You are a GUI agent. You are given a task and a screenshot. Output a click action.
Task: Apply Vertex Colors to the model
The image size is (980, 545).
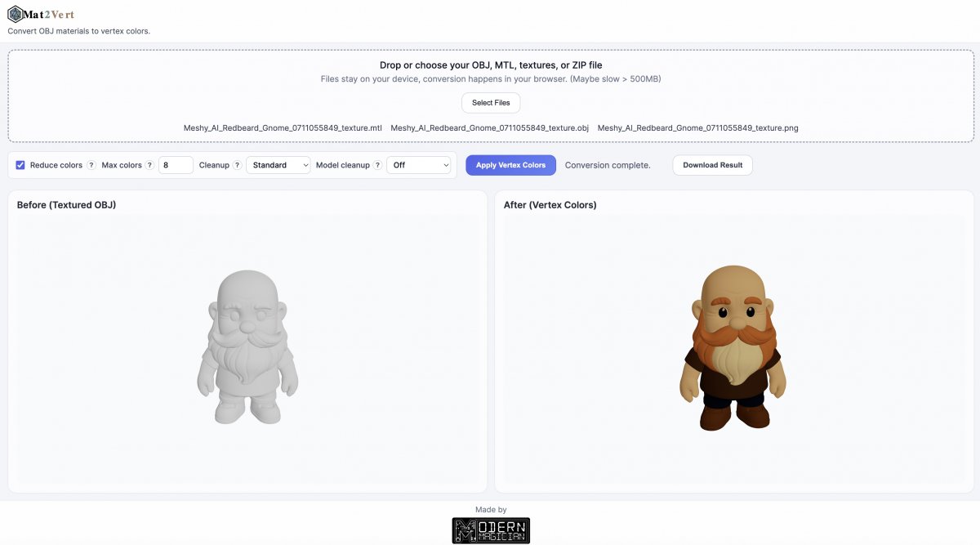tap(510, 165)
